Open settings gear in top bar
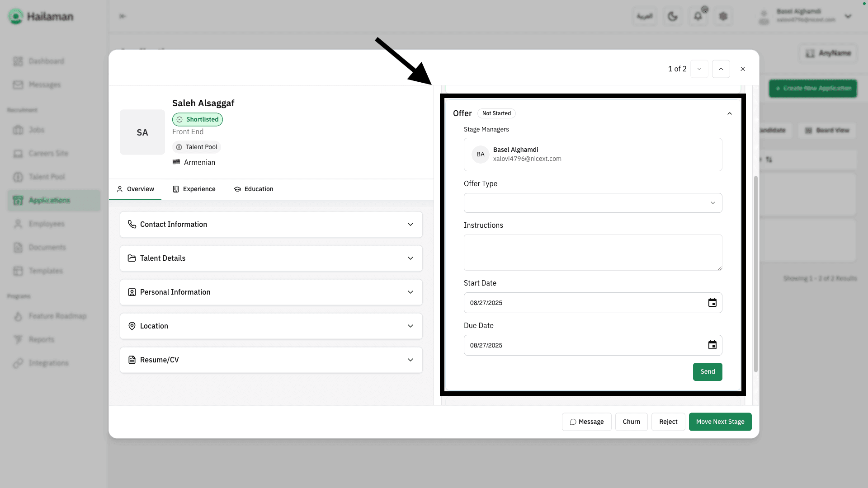 click(x=723, y=17)
